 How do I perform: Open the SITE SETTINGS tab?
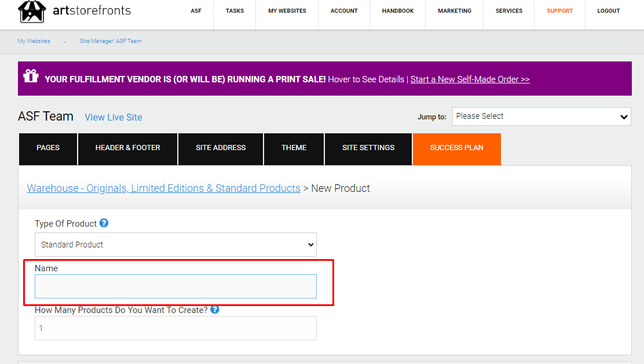(x=368, y=148)
